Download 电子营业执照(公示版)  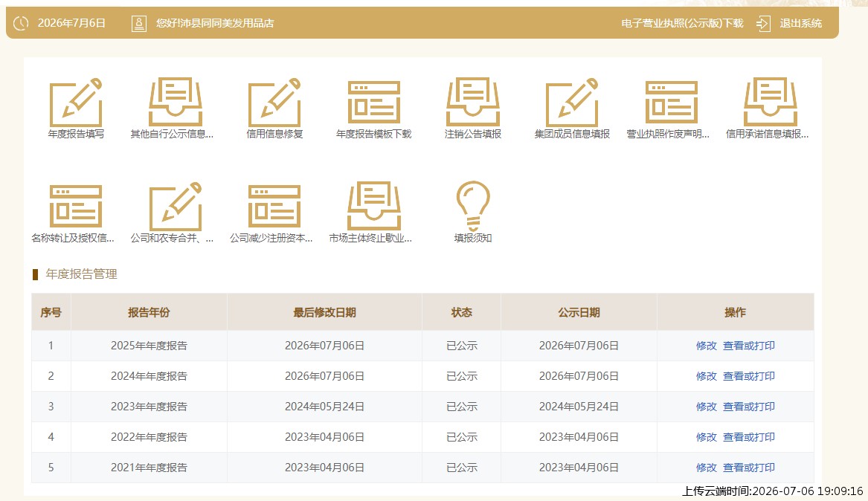[682, 23]
